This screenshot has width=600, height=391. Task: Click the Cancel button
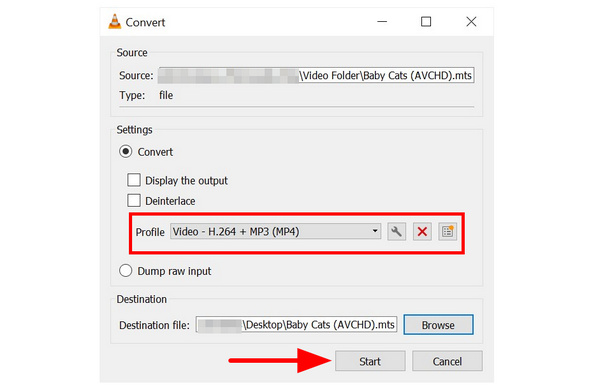tap(447, 361)
